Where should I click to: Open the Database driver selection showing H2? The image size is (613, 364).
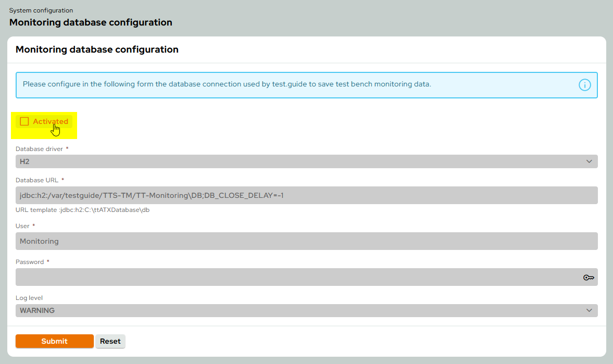(306, 161)
